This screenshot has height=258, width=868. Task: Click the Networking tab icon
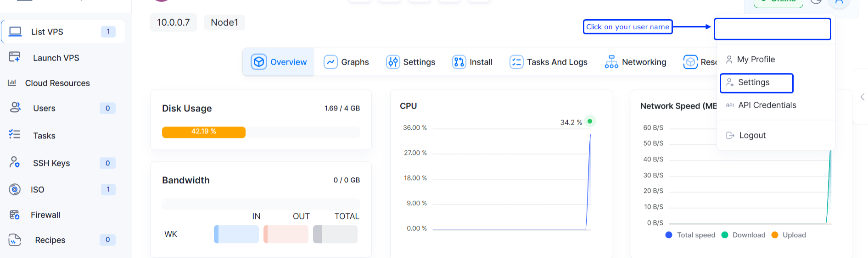[611, 62]
